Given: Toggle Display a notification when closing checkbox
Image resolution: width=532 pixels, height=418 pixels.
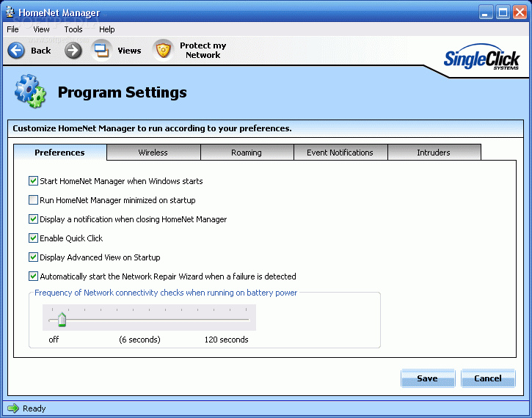Looking at the screenshot, I should point(33,219).
